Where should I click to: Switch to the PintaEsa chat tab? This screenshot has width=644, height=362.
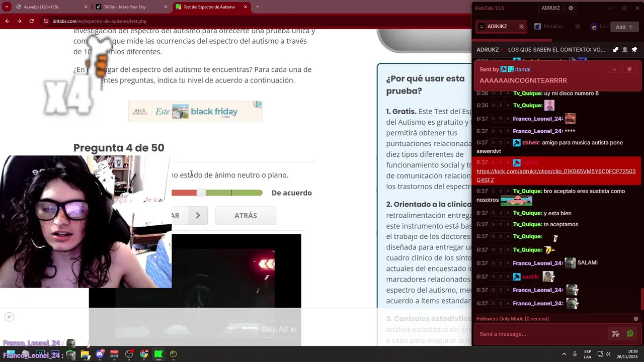point(552,27)
